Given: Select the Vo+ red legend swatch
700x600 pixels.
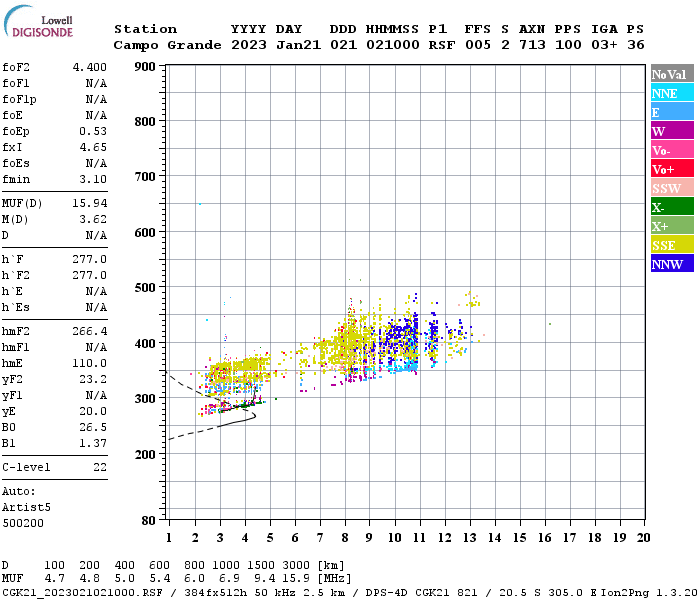Looking at the screenshot, I should point(672,169).
